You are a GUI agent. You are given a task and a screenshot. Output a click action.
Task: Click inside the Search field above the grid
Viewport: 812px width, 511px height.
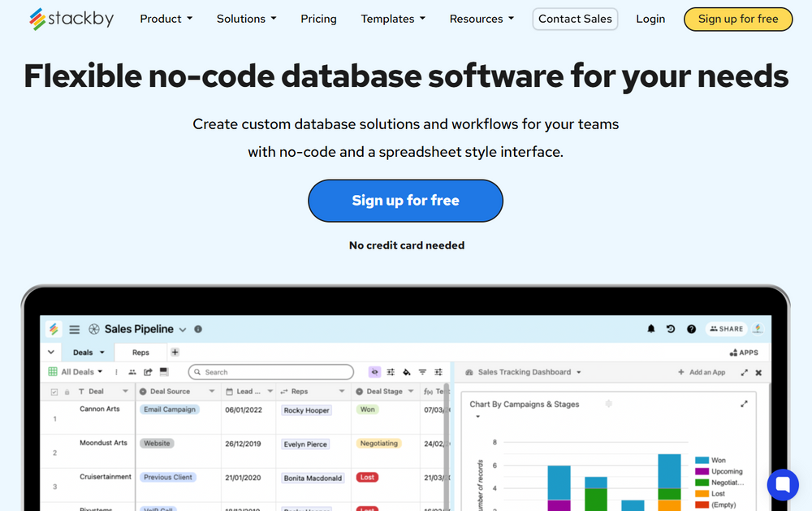pyautogui.click(x=268, y=371)
